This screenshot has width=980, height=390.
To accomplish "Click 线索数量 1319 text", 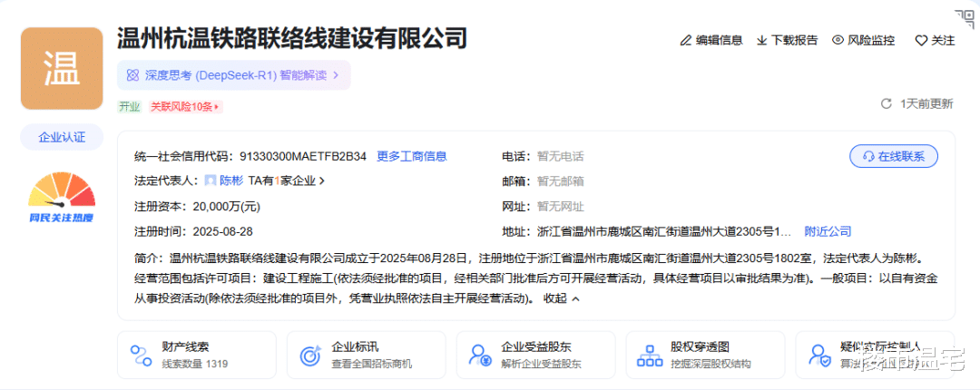I will pos(195,364).
